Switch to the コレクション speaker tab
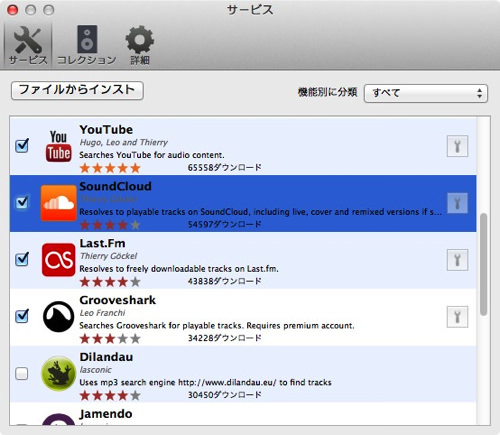The image size is (500, 435). (87, 45)
